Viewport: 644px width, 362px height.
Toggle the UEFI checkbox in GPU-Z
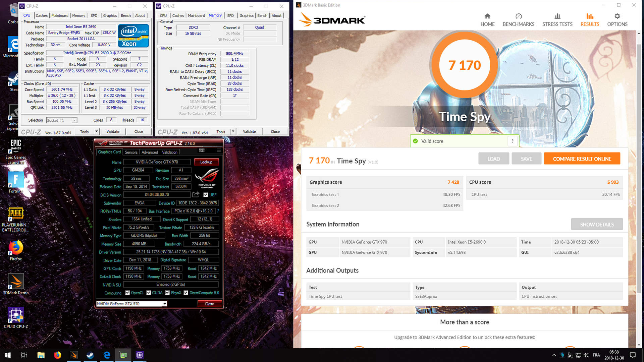coord(206,195)
